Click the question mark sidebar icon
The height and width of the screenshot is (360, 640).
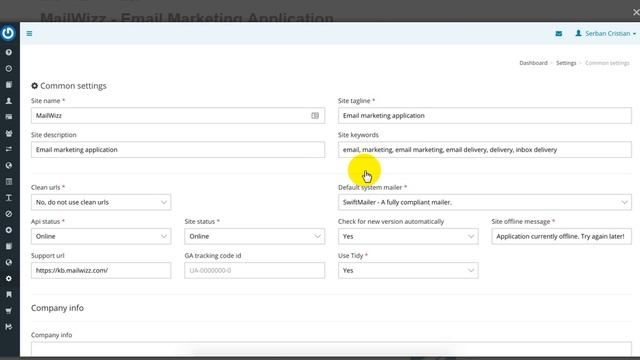(x=9, y=52)
